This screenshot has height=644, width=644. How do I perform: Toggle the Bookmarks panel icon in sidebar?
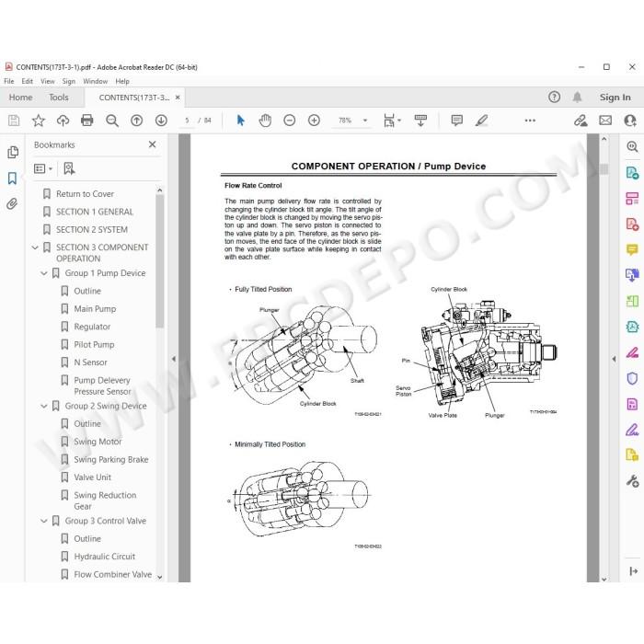point(12,178)
